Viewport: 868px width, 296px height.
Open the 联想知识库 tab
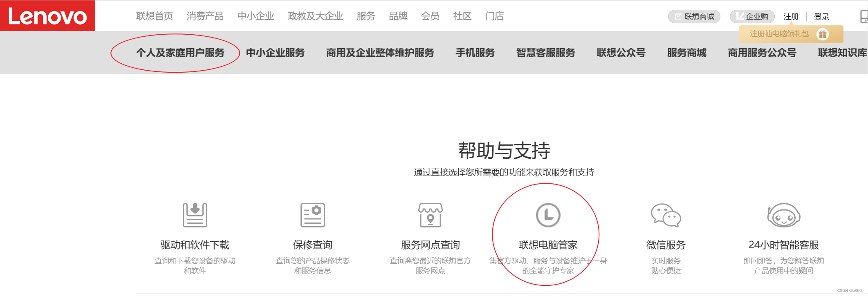842,53
